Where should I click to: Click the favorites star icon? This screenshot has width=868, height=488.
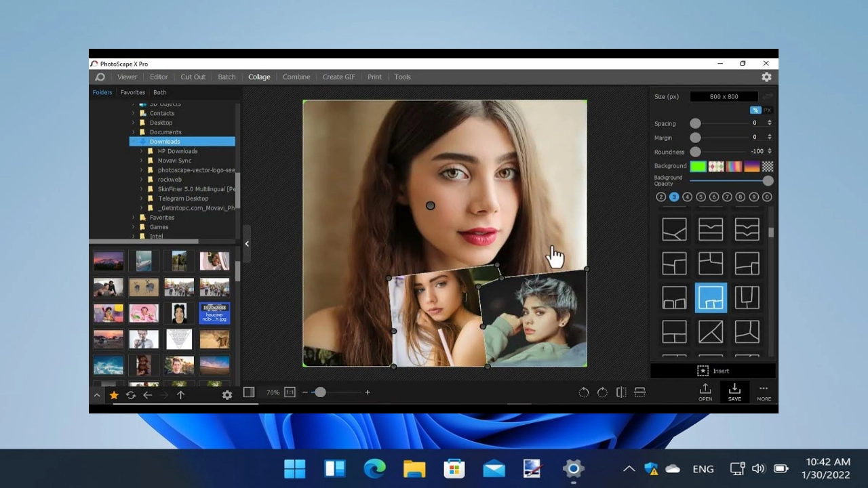(114, 395)
